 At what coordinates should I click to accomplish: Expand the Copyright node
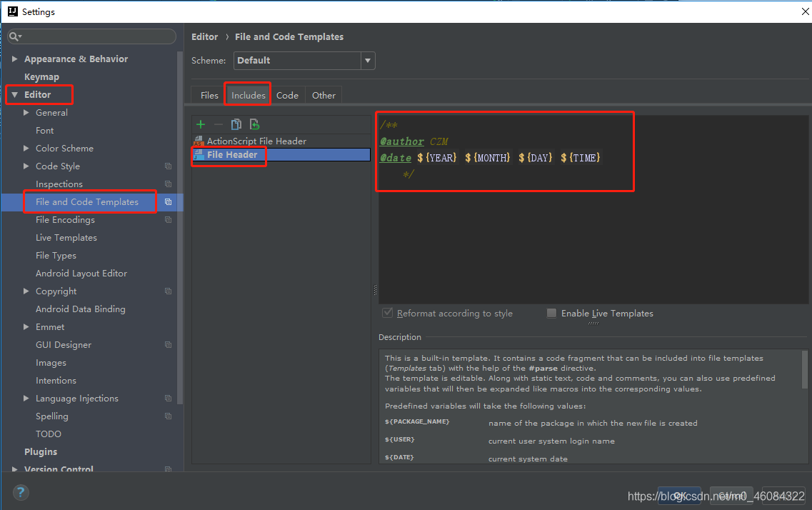tap(26, 291)
